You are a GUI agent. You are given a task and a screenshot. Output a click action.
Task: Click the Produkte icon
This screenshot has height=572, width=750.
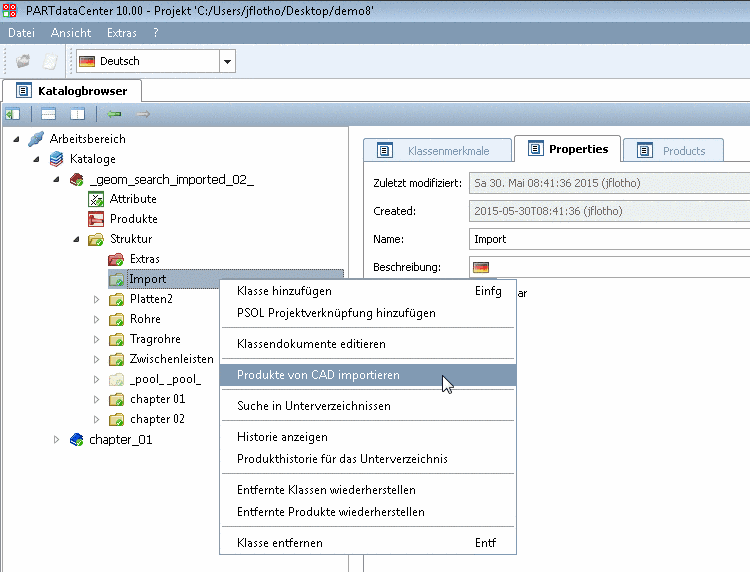click(x=96, y=219)
